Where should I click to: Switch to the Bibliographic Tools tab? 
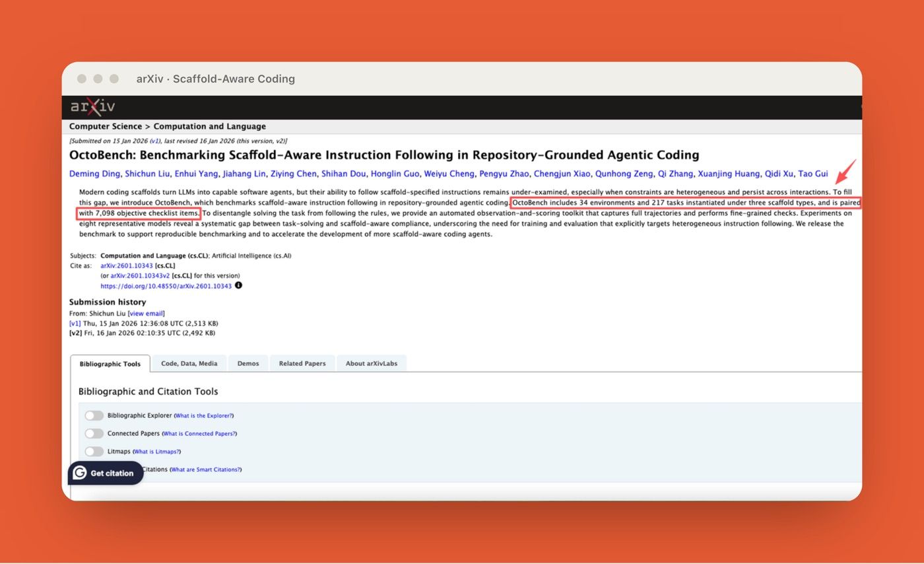coord(110,364)
